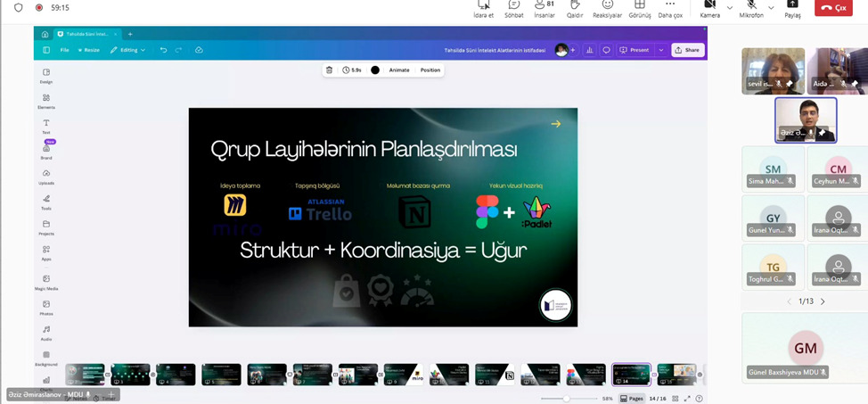The width and height of the screenshot is (868, 404).
Task: Open the File menu
Action: [64, 50]
